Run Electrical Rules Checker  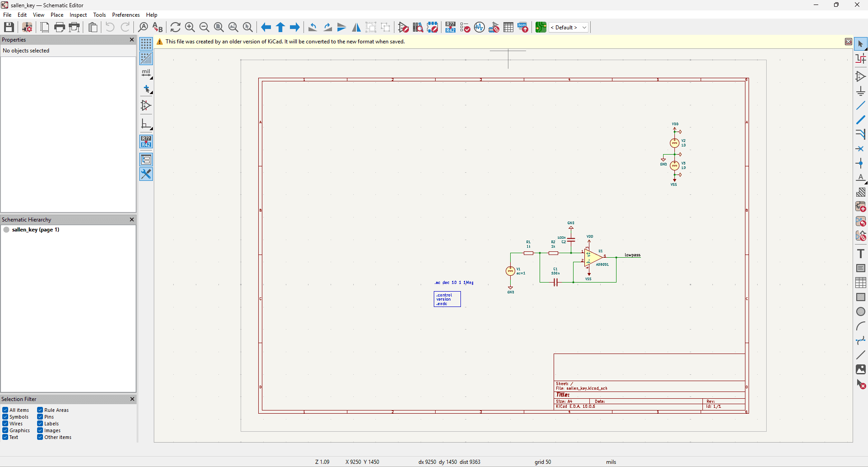(465, 27)
